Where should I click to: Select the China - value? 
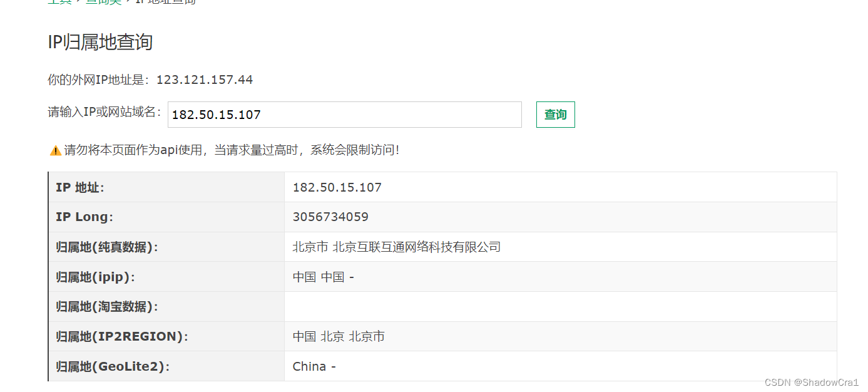[x=314, y=366]
